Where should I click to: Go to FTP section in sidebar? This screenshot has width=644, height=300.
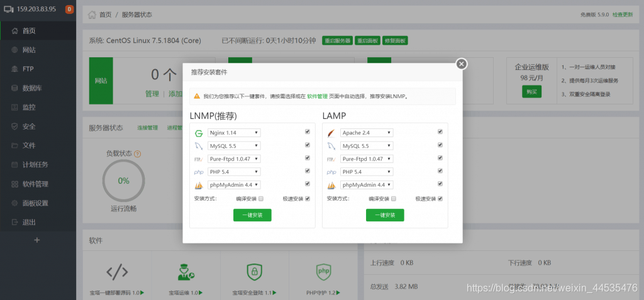click(38, 69)
